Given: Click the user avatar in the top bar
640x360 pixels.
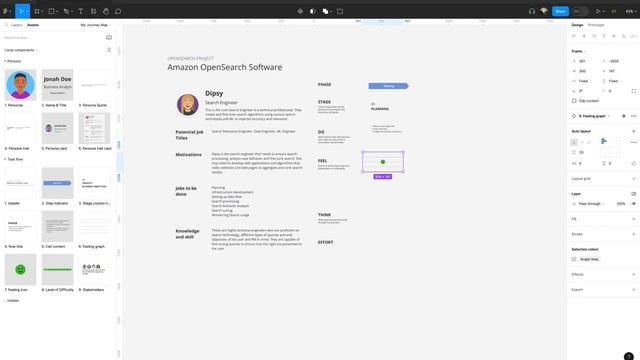Looking at the screenshot, I should coord(544,11).
